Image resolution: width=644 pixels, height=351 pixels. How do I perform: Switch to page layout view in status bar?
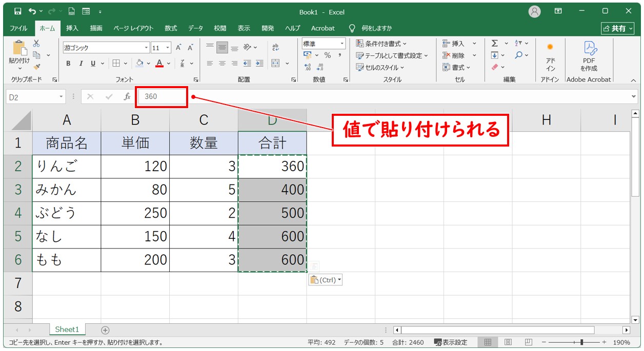click(508, 342)
